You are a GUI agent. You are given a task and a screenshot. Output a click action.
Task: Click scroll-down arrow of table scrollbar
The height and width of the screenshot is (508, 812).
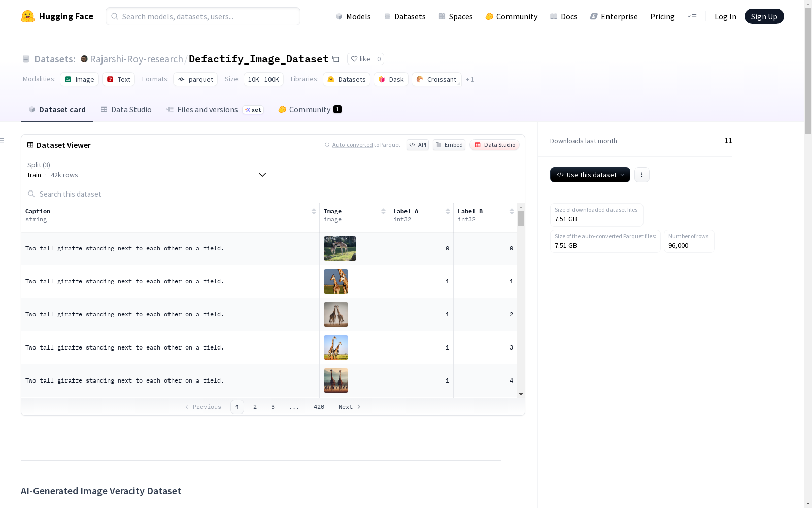521,394
